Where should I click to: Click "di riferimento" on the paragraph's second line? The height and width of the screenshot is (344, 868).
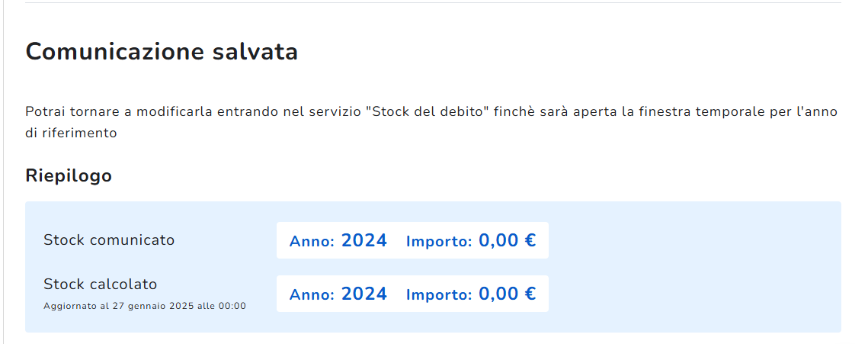pyautogui.click(x=71, y=133)
